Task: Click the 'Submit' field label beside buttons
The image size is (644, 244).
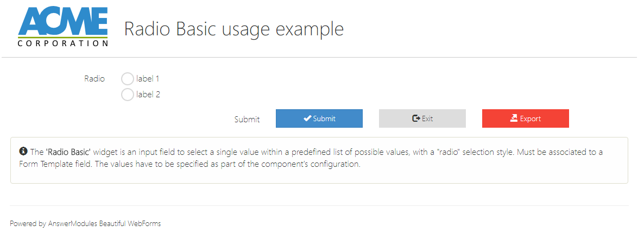Action: [247, 120]
